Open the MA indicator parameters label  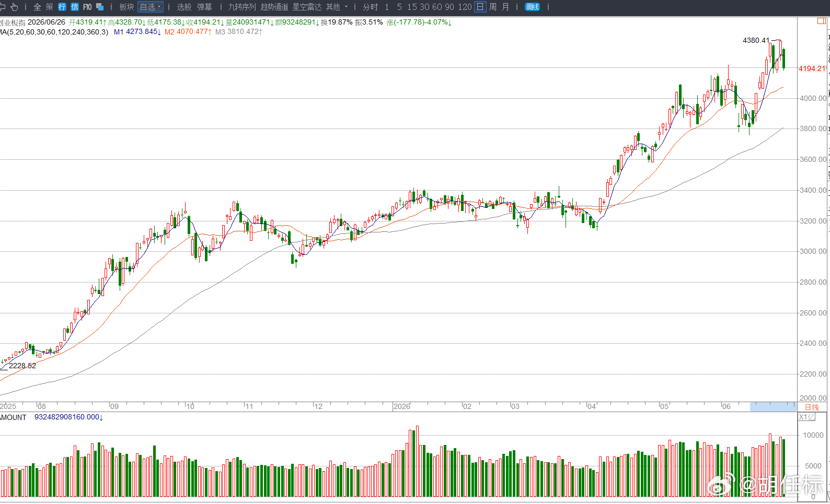coord(54,32)
